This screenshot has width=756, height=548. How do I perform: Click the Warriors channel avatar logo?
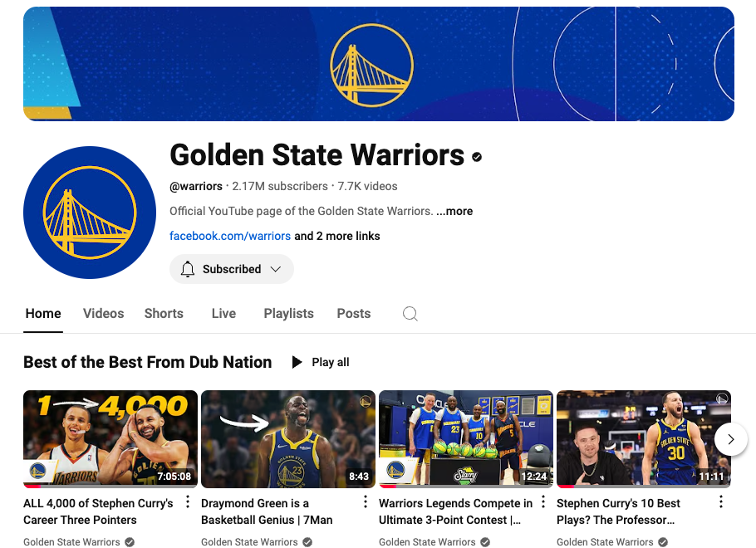pyautogui.click(x=90, y=213)
